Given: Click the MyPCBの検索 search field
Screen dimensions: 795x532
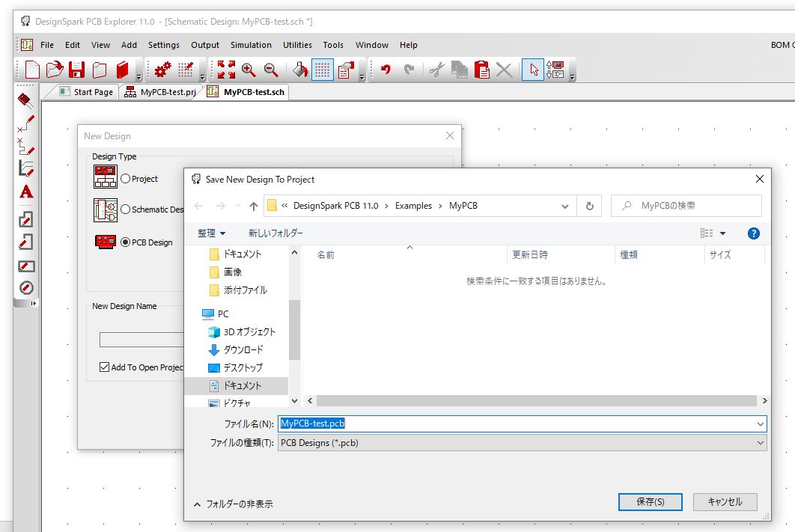Looking at the screenshot, I should click(692, 206).
